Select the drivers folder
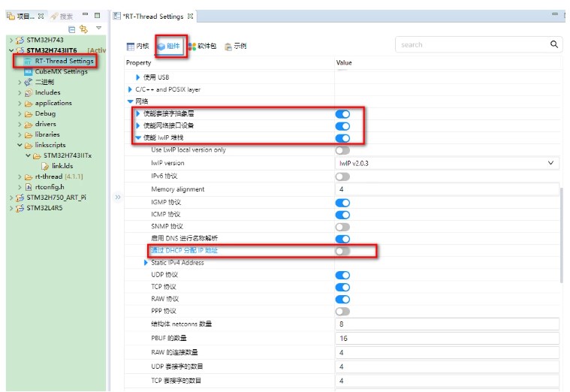This screenshot has height=392, width=570. pyautogui.click(x=41, y=125)
